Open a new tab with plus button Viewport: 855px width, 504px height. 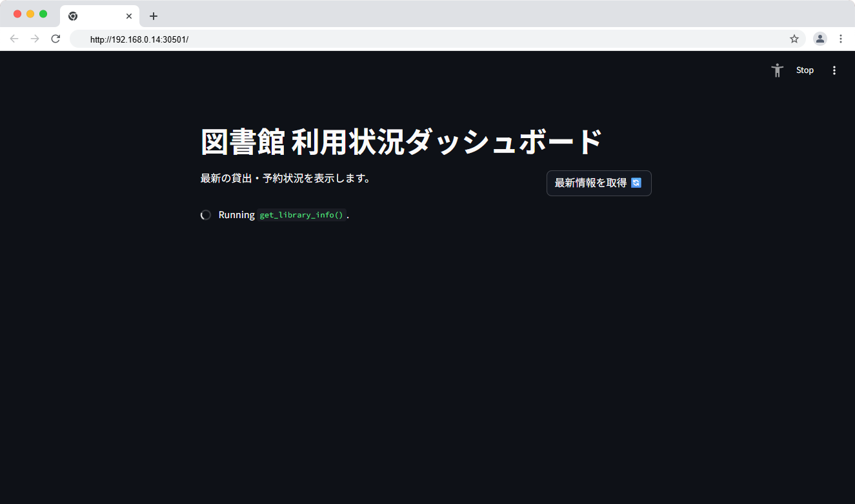(x=154, y=16)
